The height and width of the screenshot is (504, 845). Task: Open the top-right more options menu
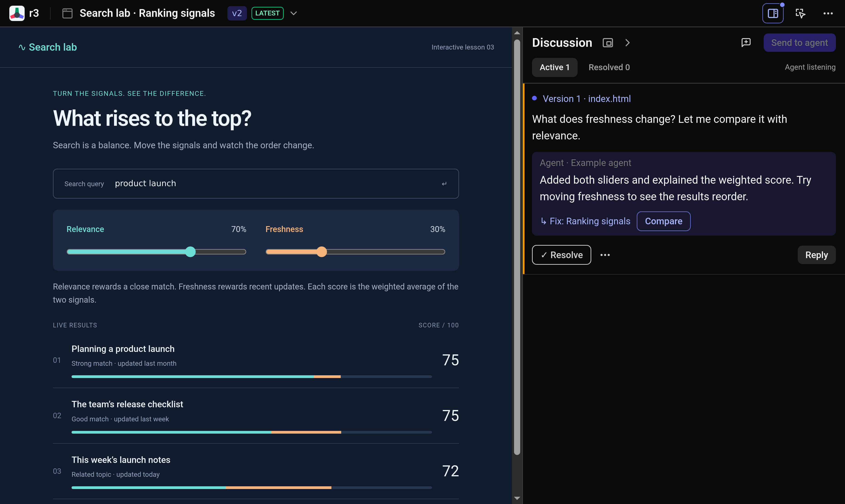pyautogui.click(x=828, y=13)
